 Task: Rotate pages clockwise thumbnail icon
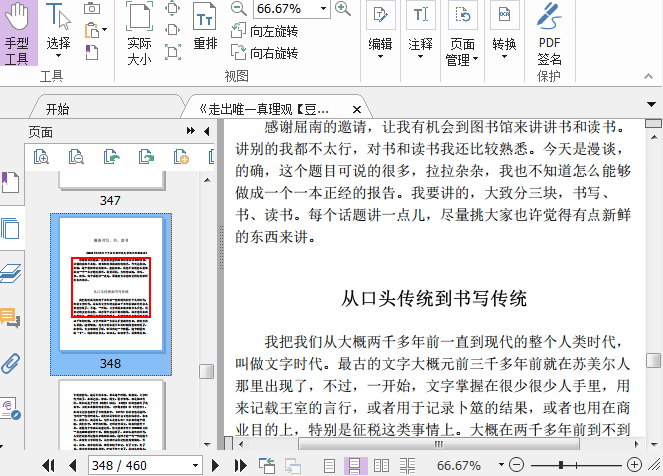pos(146,156)
